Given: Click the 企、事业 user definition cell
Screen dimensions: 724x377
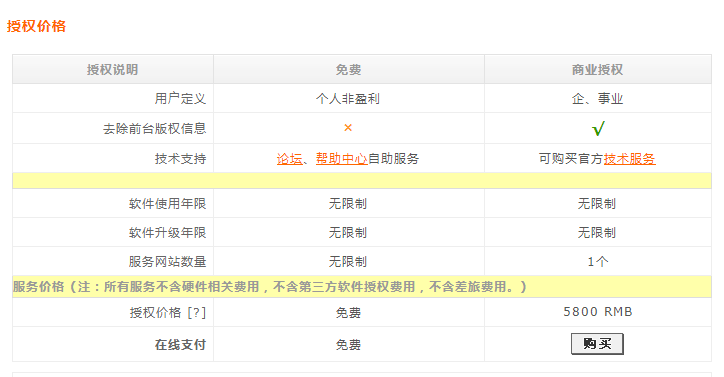Looking at the screenshot, I should click(597, 98).
